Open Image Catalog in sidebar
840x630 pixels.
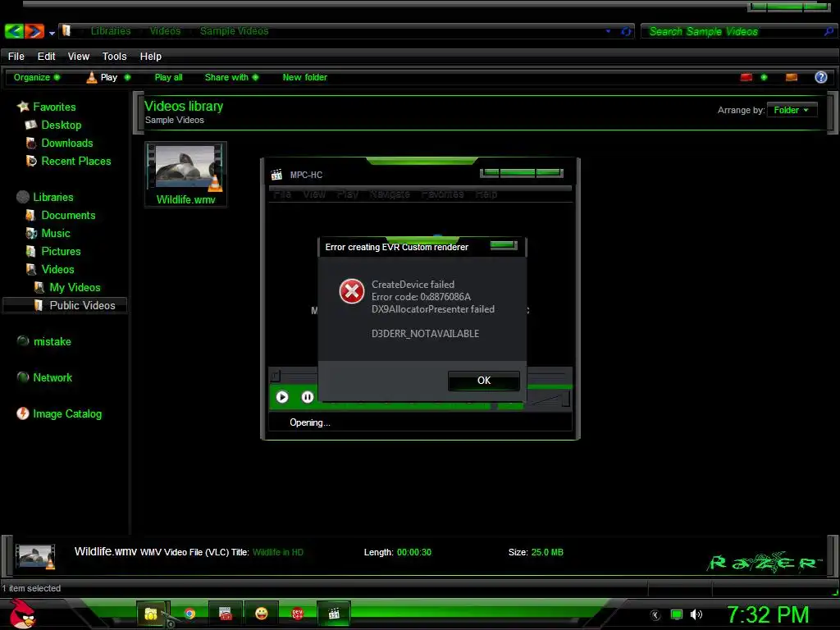(x=67, y=413)
